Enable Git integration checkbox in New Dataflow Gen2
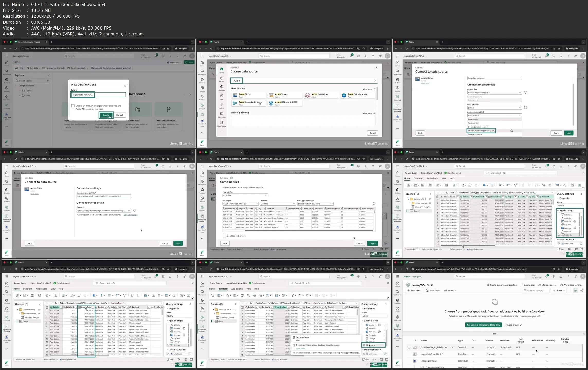This screenshot has width=588, height=370. (x=73, y=106)
